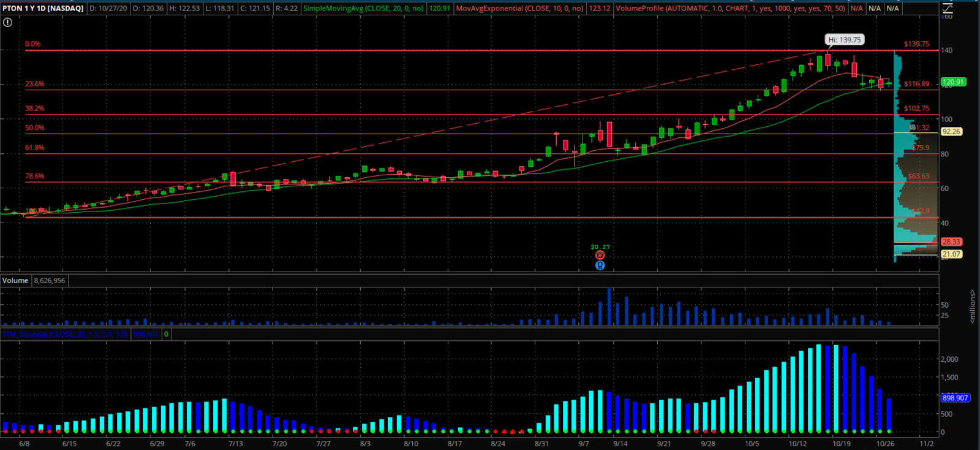Click the 898.907 squeeze value bubble
This screenshot has width=980, height=450.
[955, 398]
